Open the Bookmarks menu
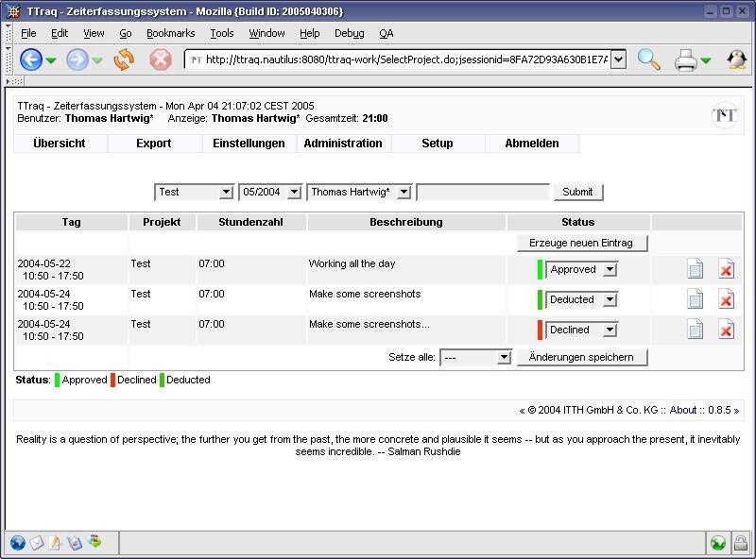The image size is (756, 559). point(170,33)
